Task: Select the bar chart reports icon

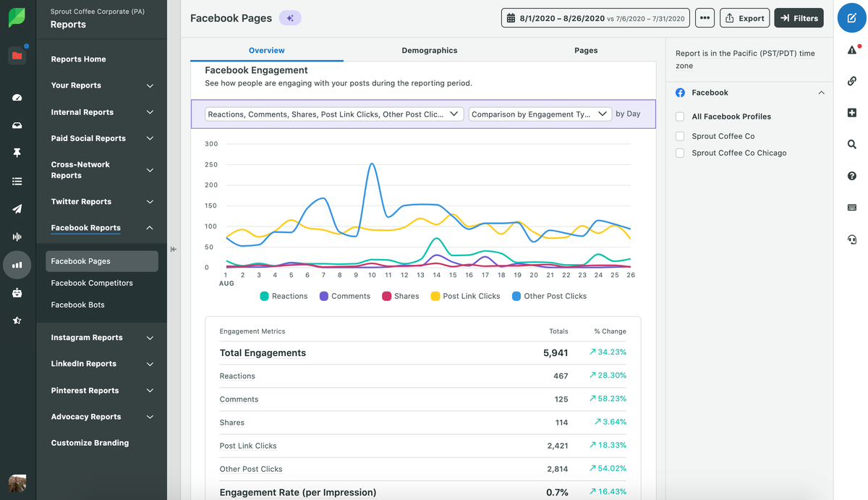Action: 17,265
